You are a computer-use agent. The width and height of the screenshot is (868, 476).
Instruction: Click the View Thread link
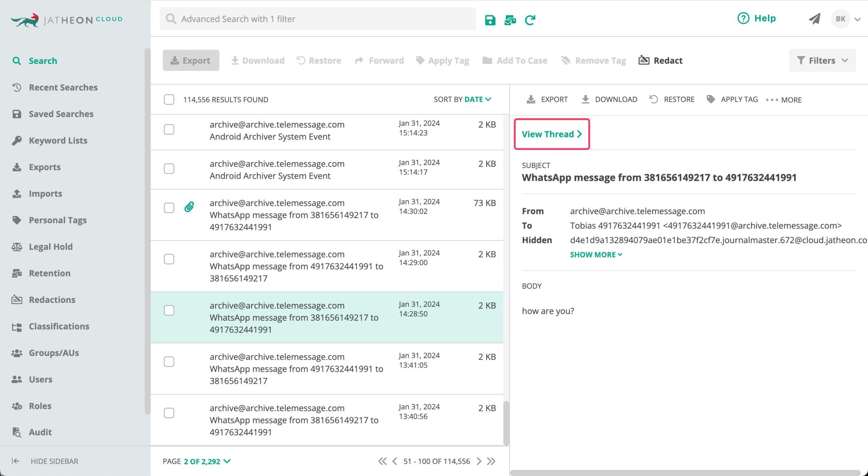click(x=551, y=134)
